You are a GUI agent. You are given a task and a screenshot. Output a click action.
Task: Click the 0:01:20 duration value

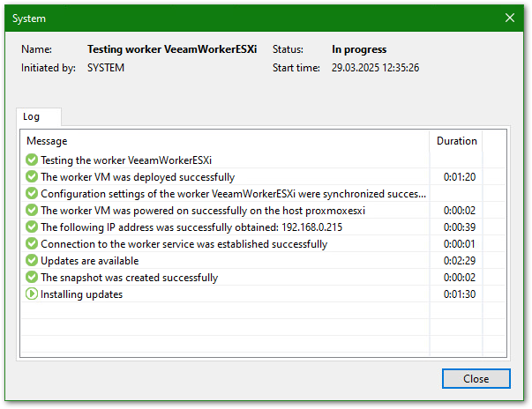tap(459, 177)
